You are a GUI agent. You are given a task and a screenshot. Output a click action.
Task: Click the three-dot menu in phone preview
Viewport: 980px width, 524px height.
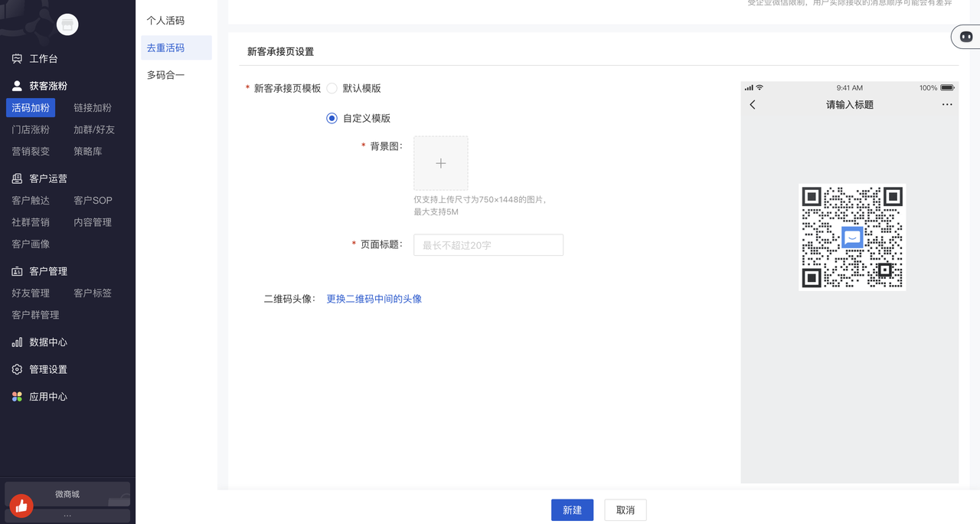point(947,105)
